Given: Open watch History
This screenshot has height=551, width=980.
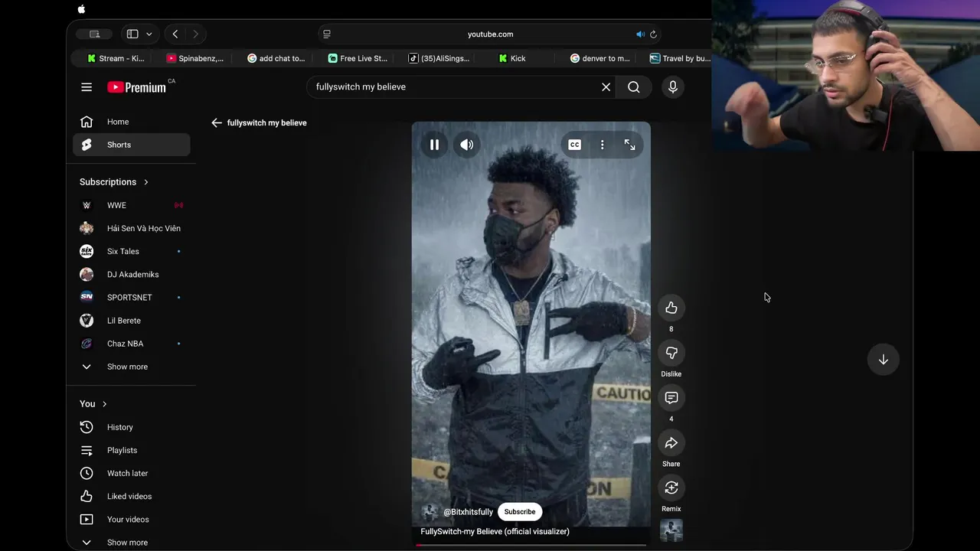Looking at the screenshot, I should [131, 427].
